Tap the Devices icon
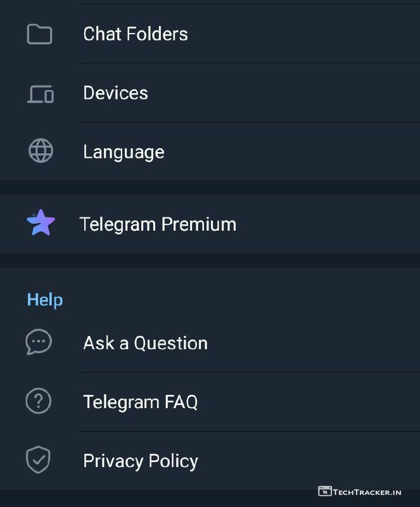 (40, 94)
